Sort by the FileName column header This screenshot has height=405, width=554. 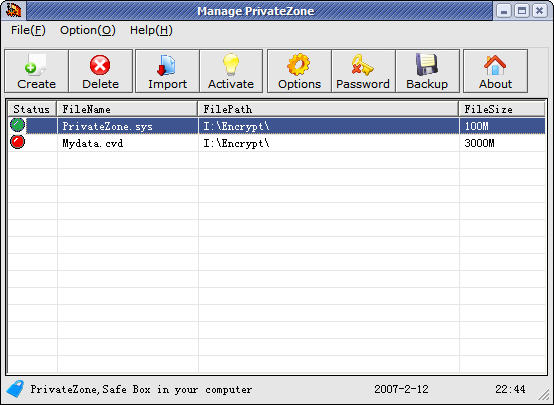(127, 109)
